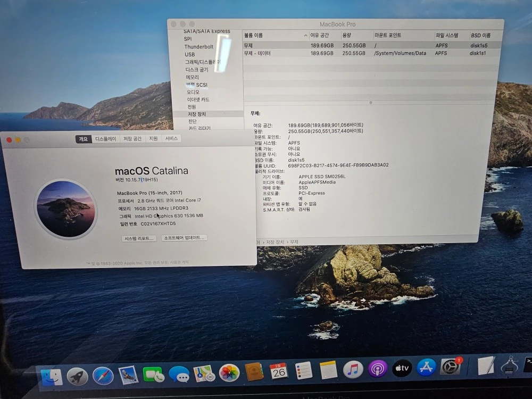Open Finder from the Dock
The width and height of the screenshot is (532, 399).
point(52,377)
